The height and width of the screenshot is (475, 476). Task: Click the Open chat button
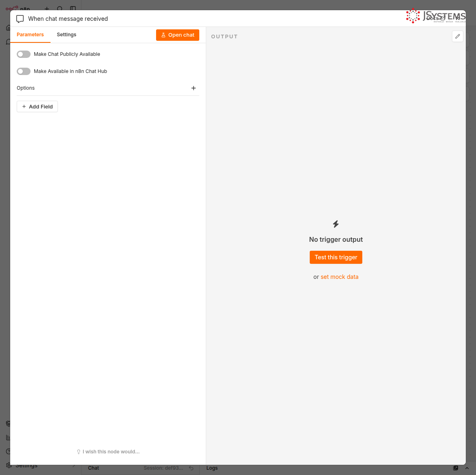[x=178, y=35]
